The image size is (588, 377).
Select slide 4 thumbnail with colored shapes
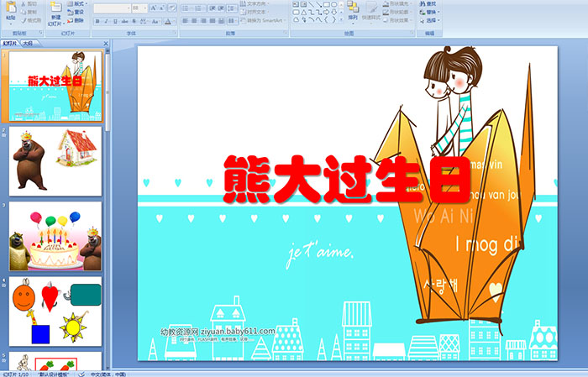pos(55,312)
